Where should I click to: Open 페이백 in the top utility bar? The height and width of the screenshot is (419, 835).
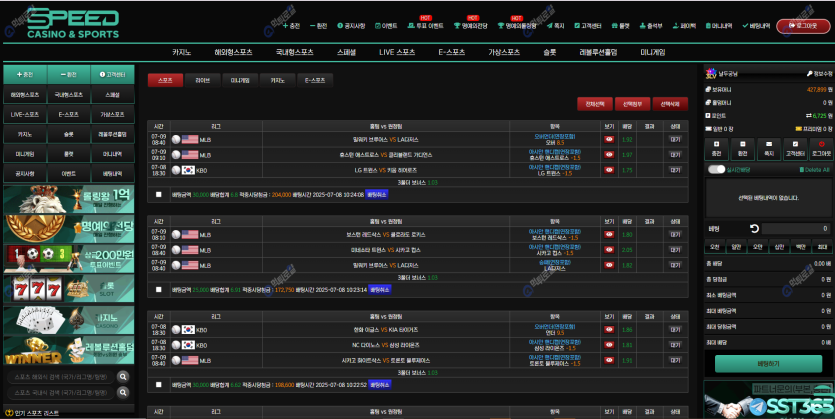tap(684, 26)
